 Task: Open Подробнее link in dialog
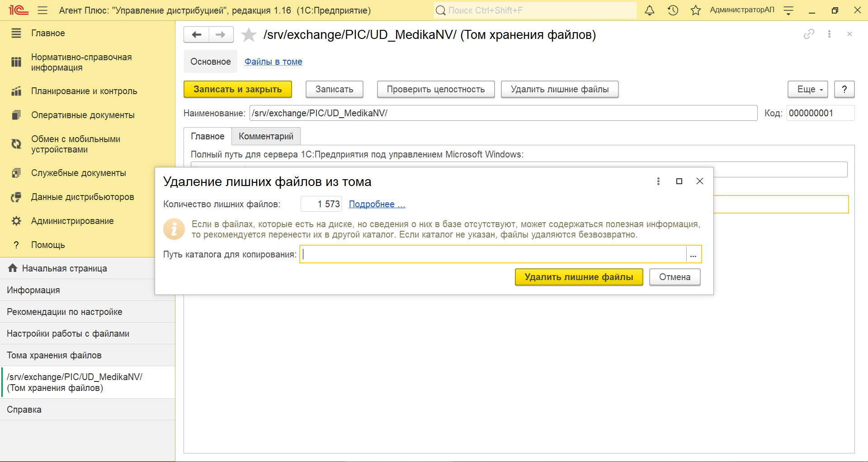377,204
